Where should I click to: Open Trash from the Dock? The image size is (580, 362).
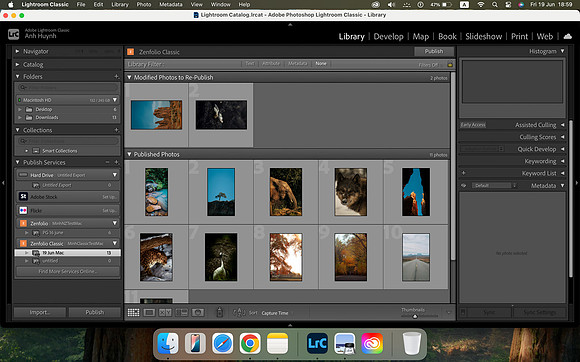[412, 343]
